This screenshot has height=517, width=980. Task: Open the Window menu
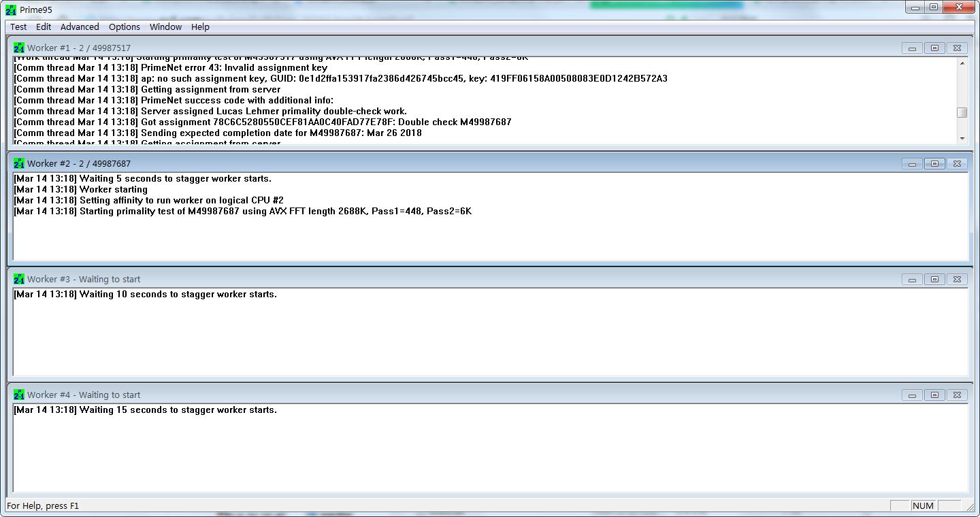pos(165,27)
